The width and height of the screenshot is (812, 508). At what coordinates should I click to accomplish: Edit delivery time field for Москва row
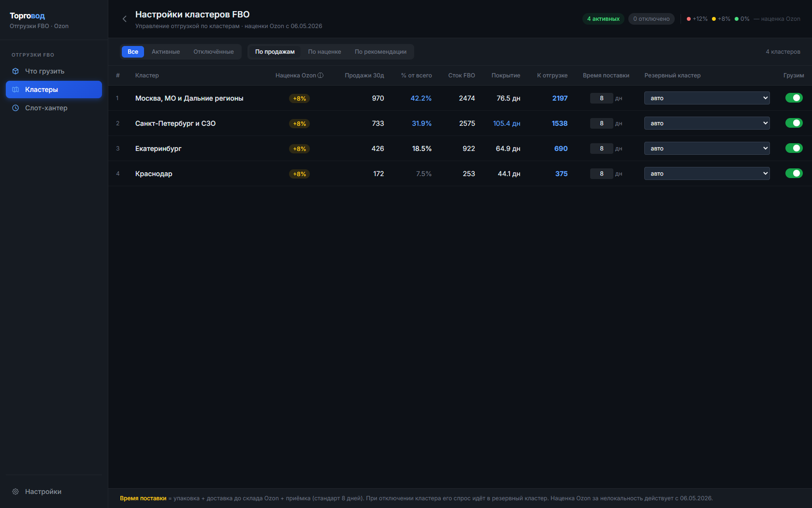pyautogui.click(x=602, y=98)
